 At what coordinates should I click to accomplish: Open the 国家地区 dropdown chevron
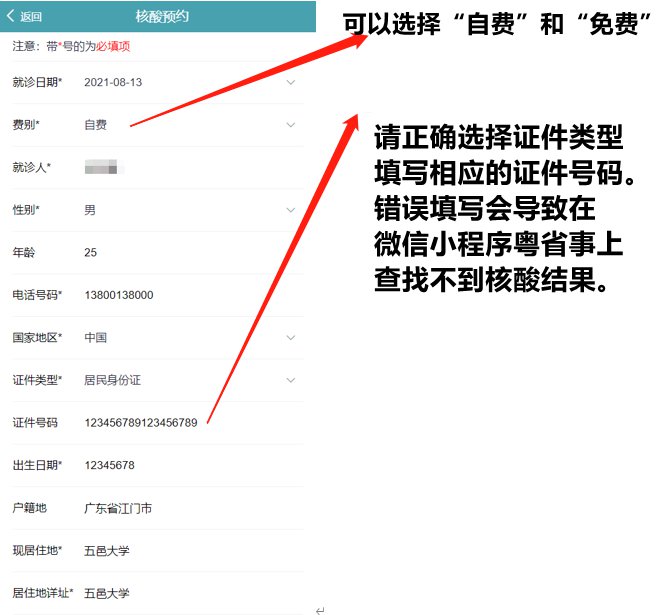291,338
